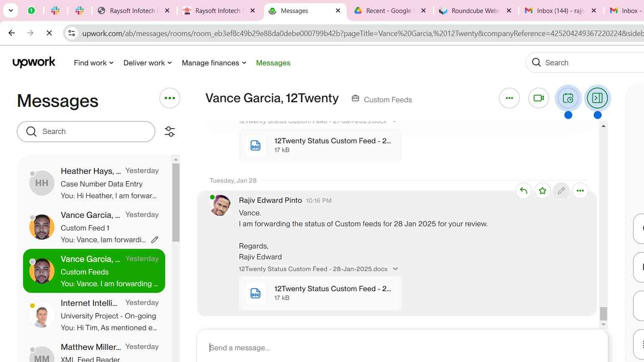Open the schedule meeting calendar icon
Screen dimensions: 644x362
pos(568,98)
